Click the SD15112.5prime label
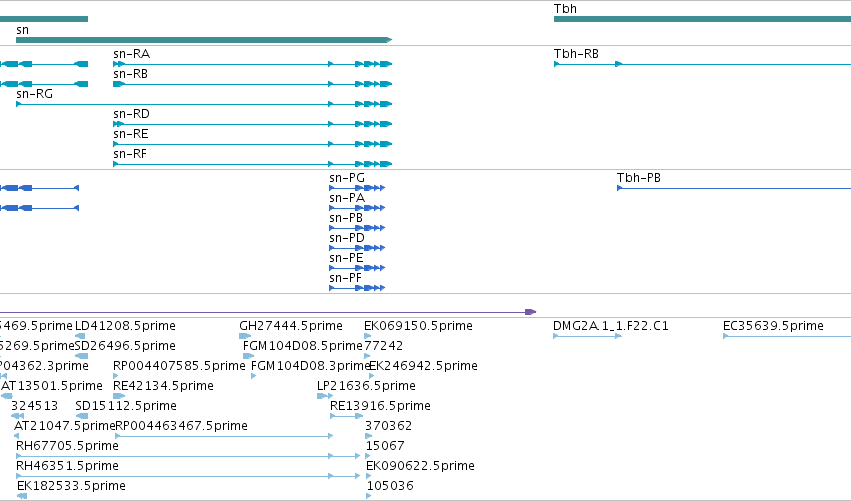 click(x=126, y=406)
